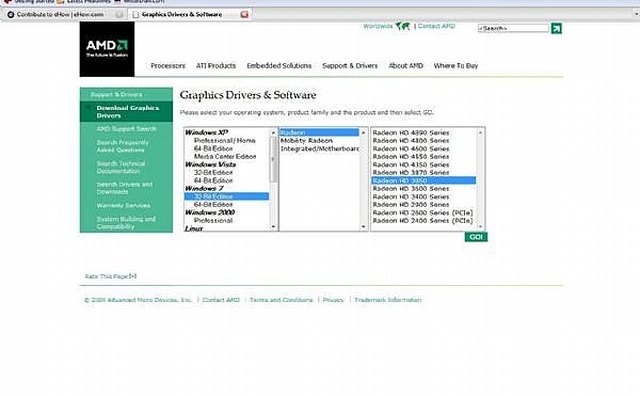
Task: Open Warranty Services sidebar link
Action: [x=123, y=205]
